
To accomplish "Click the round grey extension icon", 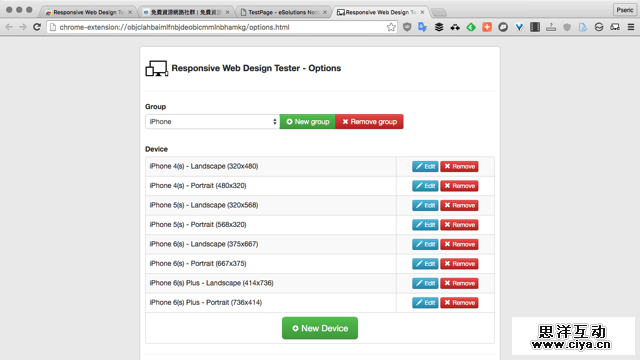I will tap(503, 27).
